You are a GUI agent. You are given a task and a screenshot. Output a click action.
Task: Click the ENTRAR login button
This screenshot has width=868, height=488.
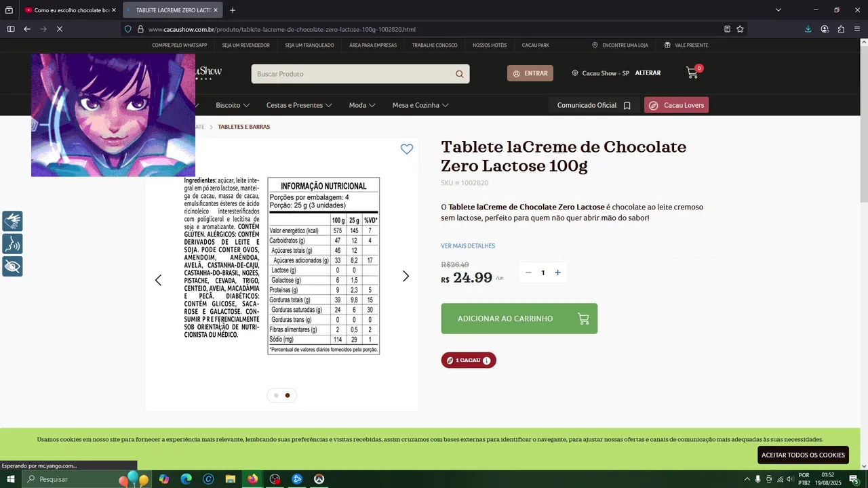click(x=530, y=73)
